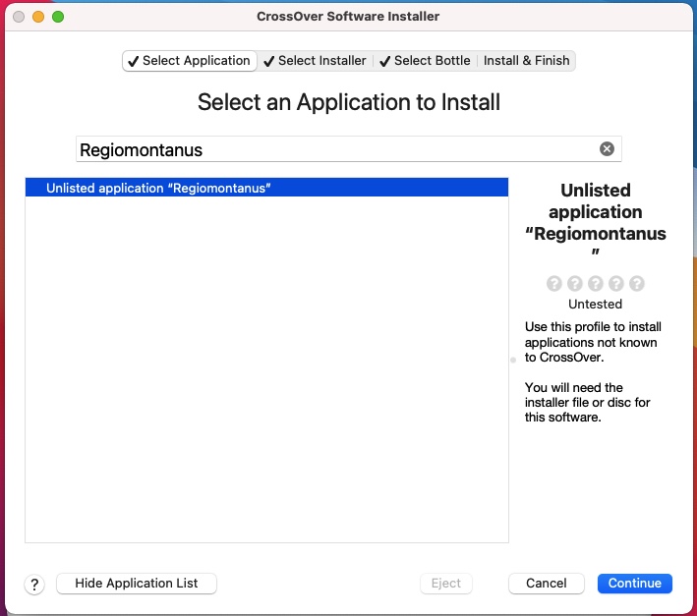Cancel the installer

point(547,584)
